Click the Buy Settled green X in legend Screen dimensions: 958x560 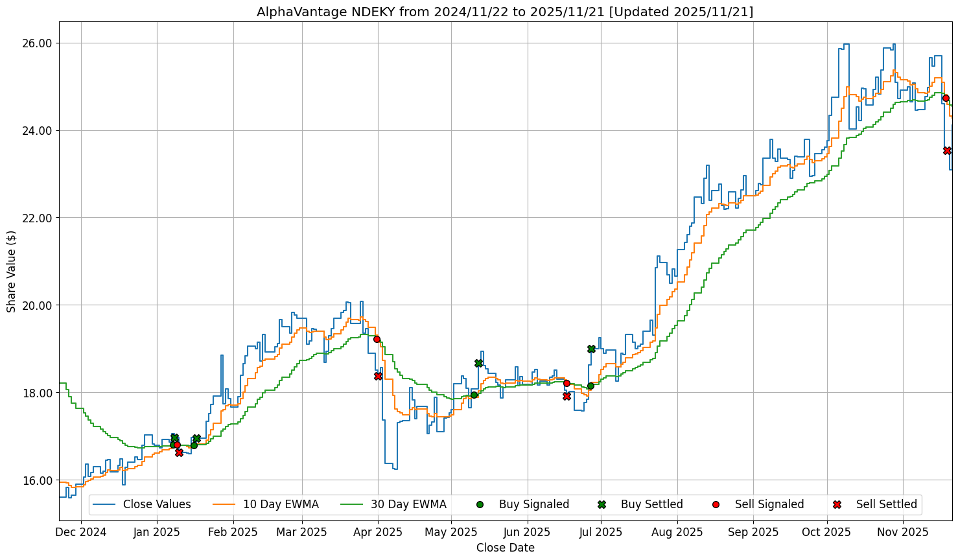click(602, 504)
